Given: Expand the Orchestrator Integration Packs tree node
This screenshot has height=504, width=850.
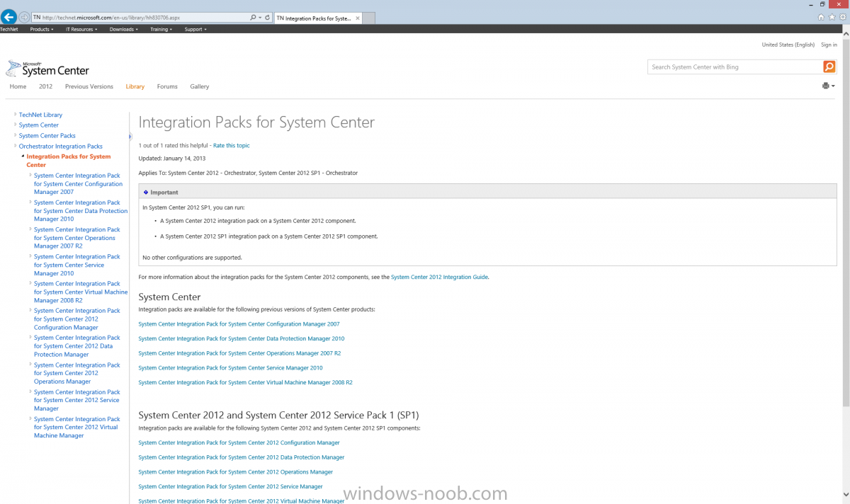Looking at the screenshot, I should click(x=15, y=146).
